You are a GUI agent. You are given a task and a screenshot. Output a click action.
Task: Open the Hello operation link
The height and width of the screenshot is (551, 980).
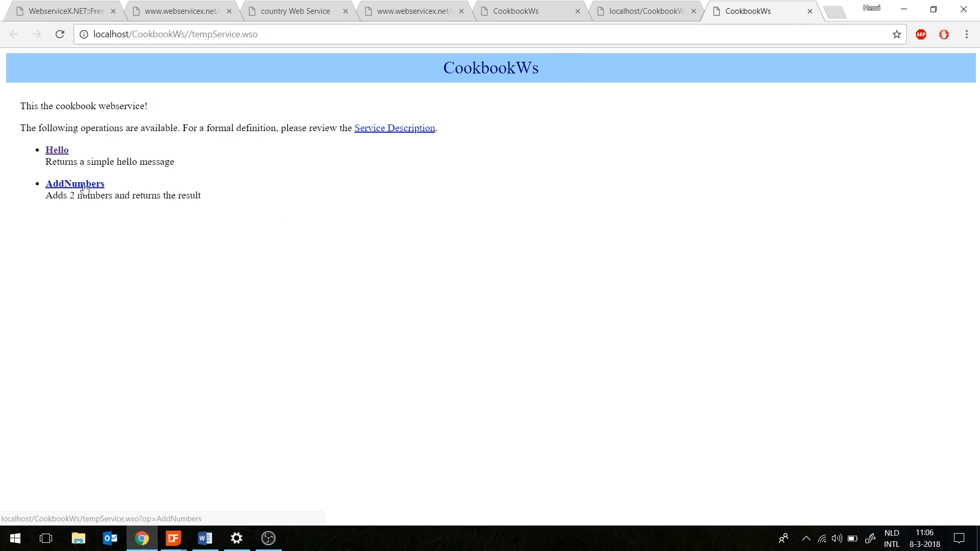(x=57, y=150)
